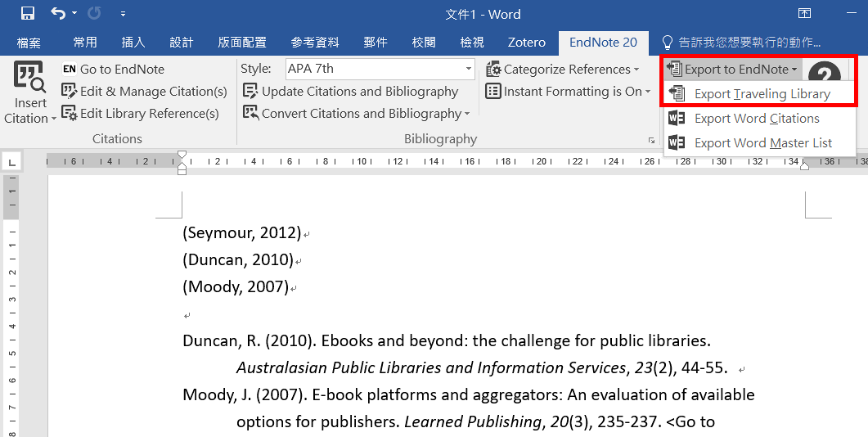The width and height of the screenshot is (868, 437).
Task: Click the Tell Me lightbulb search box
Action: click(x=742, y=42)
